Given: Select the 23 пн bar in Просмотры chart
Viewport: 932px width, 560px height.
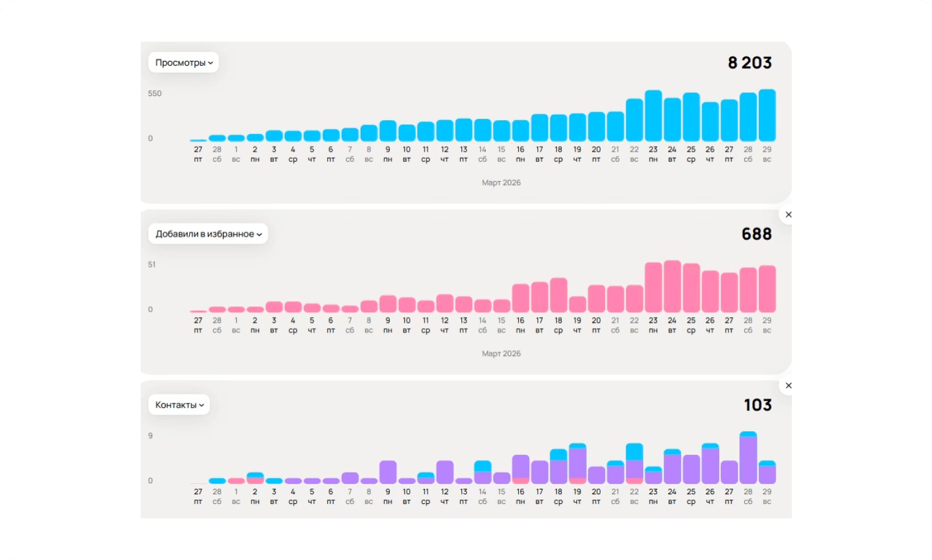Looking at the screenshot, I should pos(653,116).
